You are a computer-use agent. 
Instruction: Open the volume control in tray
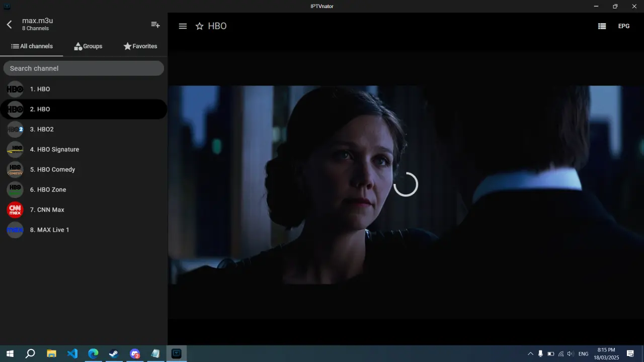(x=570, y=354)
